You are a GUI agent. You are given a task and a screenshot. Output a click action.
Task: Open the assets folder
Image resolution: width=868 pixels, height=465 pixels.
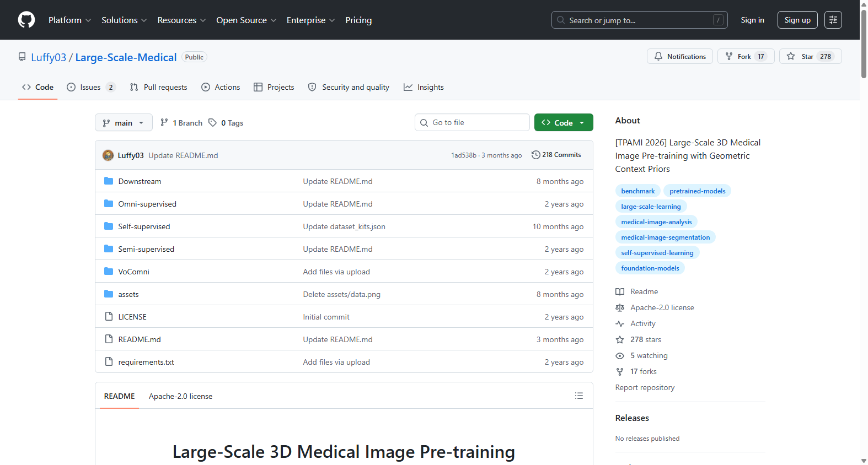coord(128,294)
